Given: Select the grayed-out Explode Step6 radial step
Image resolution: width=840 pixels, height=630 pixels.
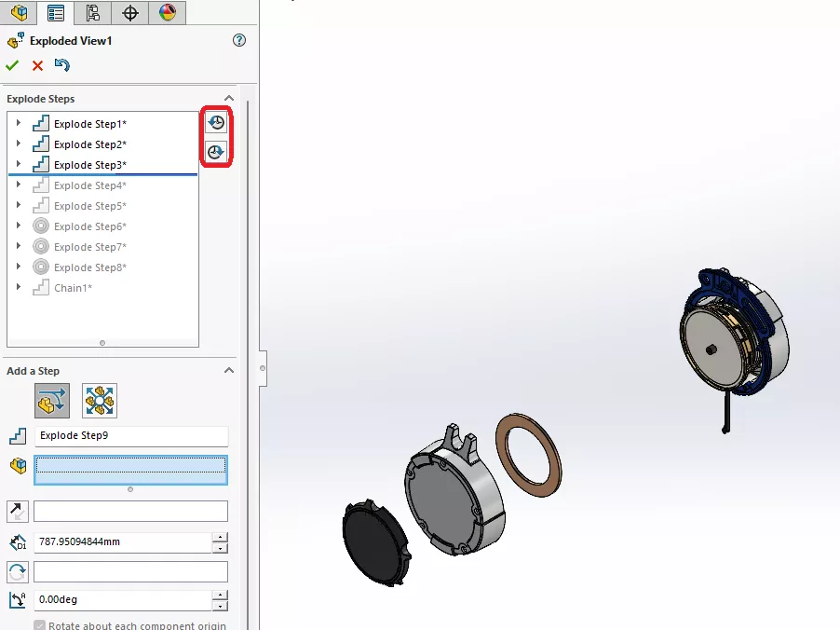Looking at the screenshot, I should click(89, 226).
